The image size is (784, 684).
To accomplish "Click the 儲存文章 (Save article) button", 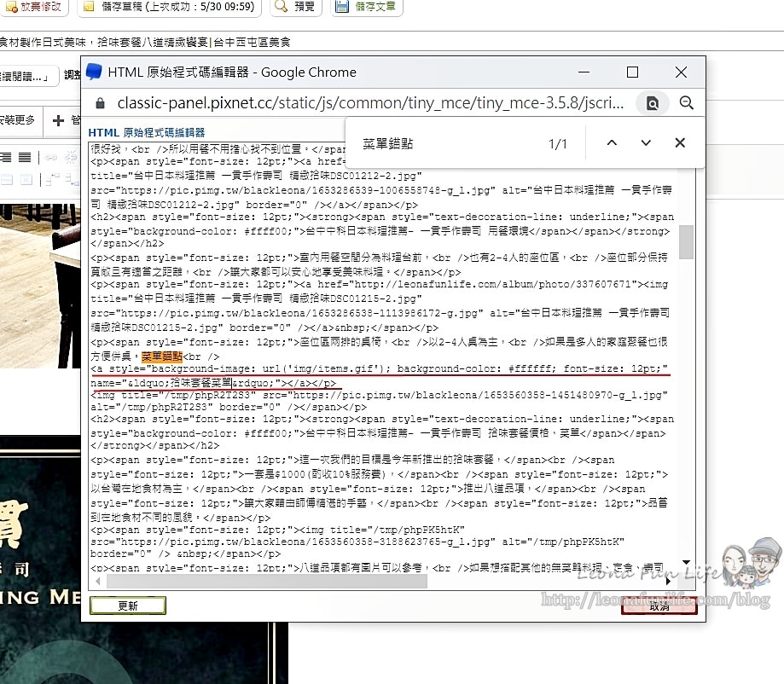I will (x=365, y=7).
